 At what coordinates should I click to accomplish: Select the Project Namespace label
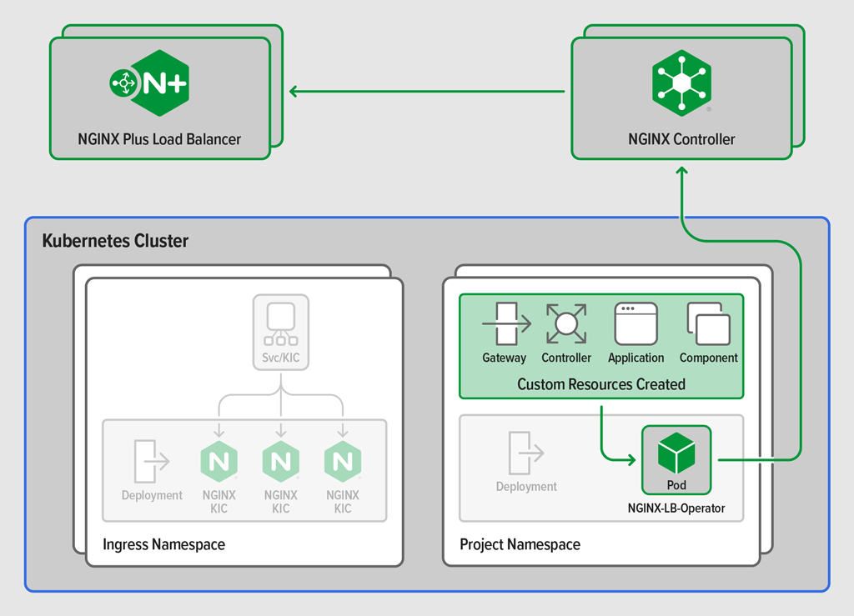pyautogui.click(x=520, y=544)
